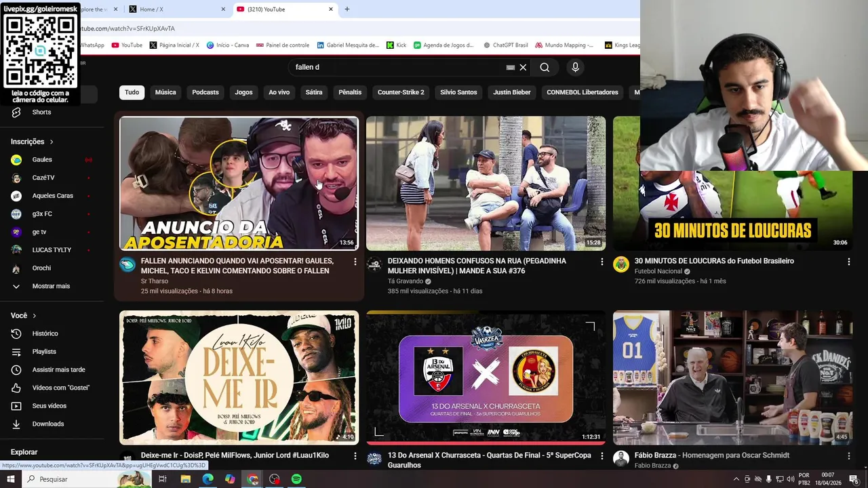The width and height of the screenshot is (868, 488).
Task: Activate voice search microphone icon
Action: click(x=575, y=67)
